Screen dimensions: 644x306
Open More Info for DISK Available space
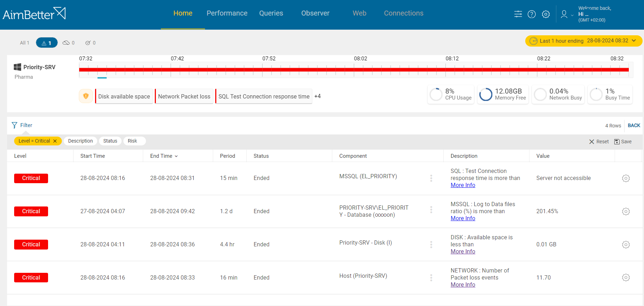tap(463, 251)
